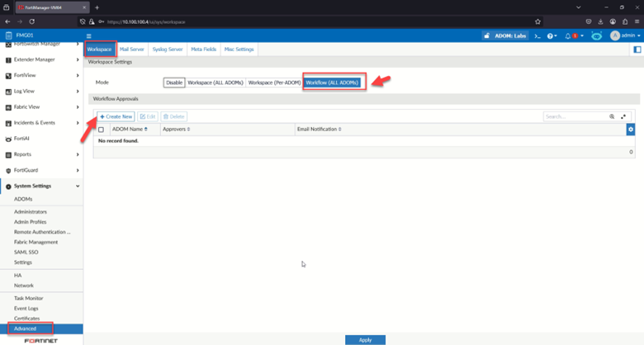Image resolution: width=644 pixels, height=345 pixels.
Task: Open browser extensions icon
Action: click(625, 21)
